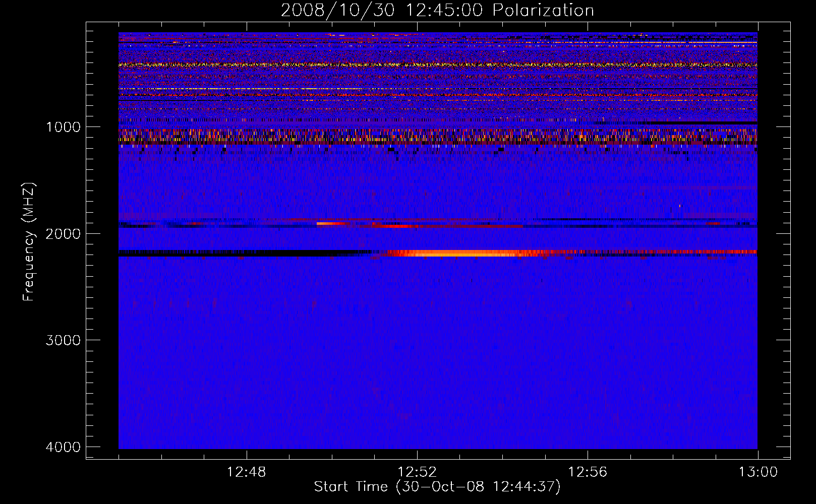
Task: Click the 12:48 time tick label
Action: (x=246, y=472)
